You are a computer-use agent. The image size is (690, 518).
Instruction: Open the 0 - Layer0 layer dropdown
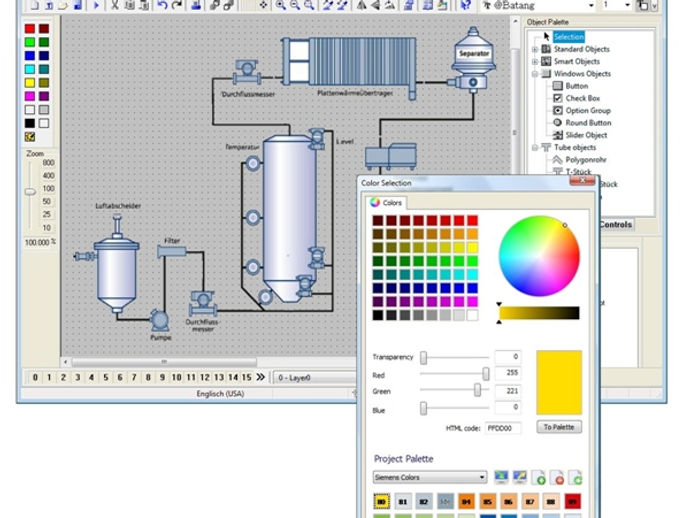point(315,378)
